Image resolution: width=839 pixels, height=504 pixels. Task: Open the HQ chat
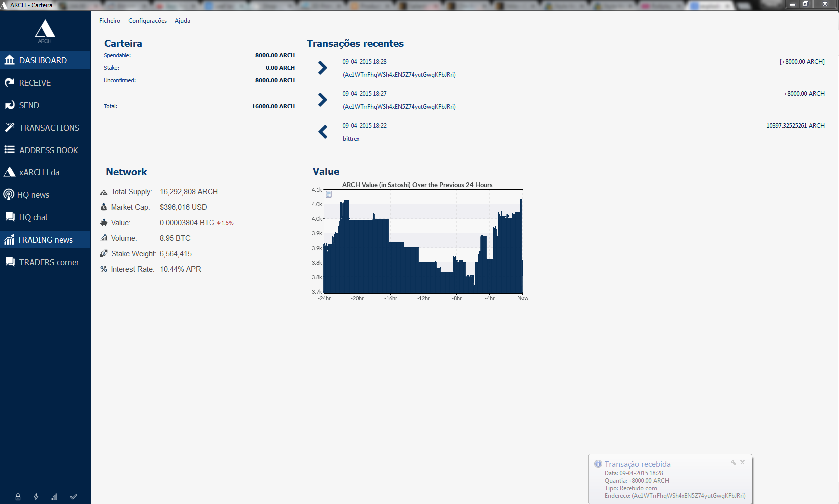[x=45, y=217]
